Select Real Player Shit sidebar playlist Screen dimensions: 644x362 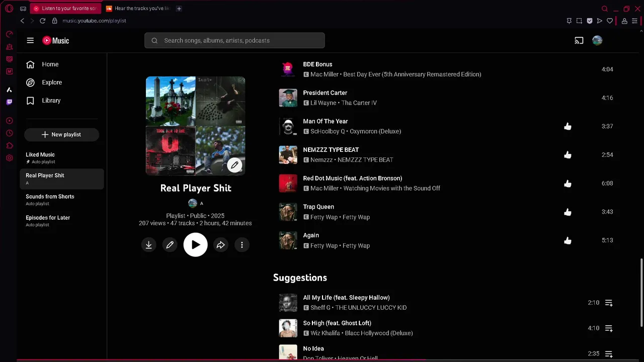point(62,179)
